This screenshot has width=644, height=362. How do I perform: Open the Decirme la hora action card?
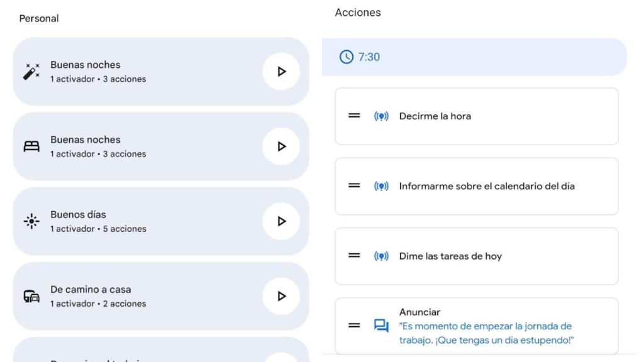point(476,116)
